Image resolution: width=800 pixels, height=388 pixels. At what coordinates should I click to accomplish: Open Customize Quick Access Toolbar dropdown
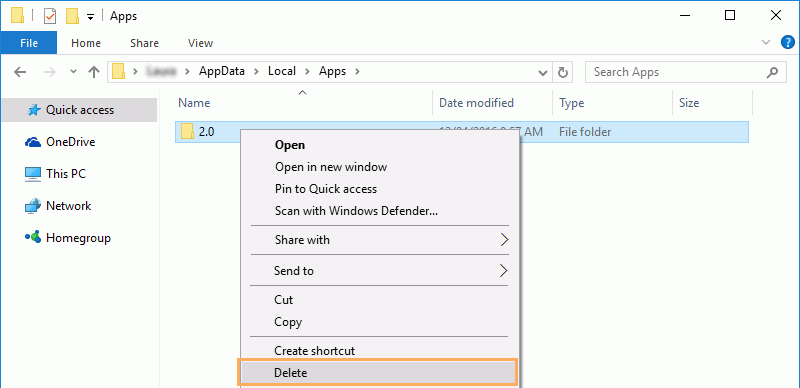click(x=90, y=17)
